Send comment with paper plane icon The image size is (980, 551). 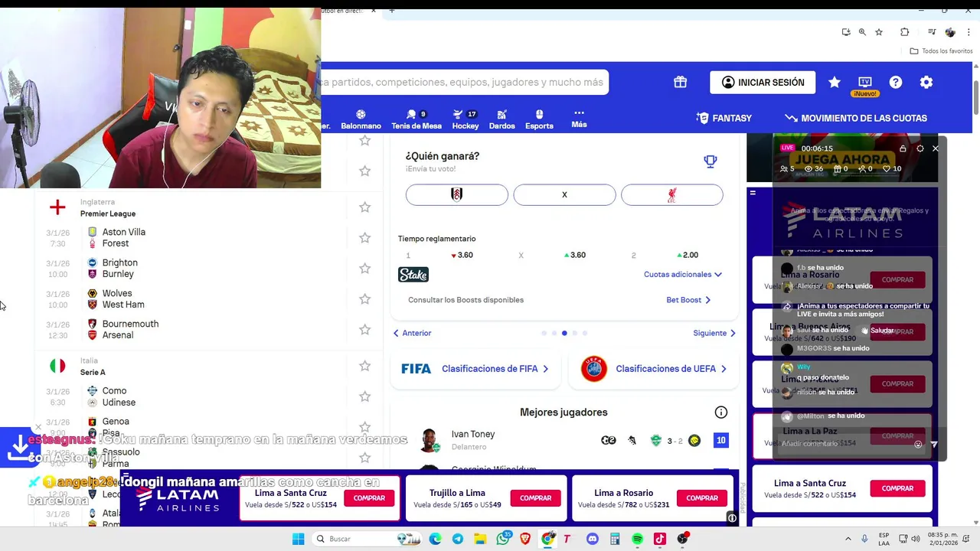coord(934,444)
